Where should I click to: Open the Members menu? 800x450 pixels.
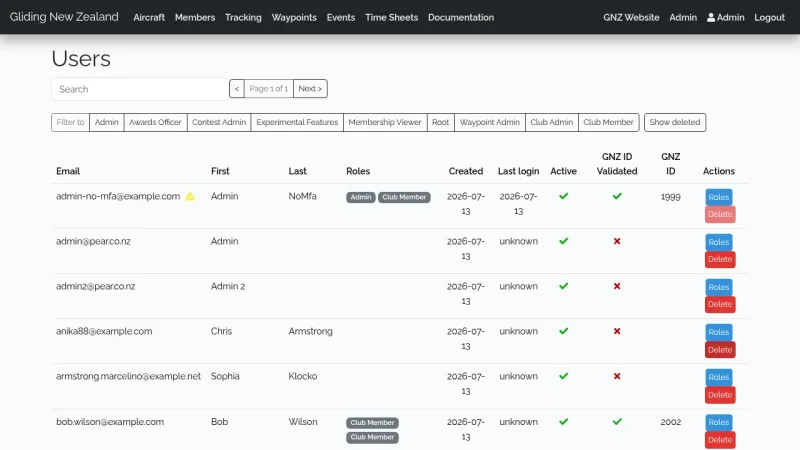(195, 17)
